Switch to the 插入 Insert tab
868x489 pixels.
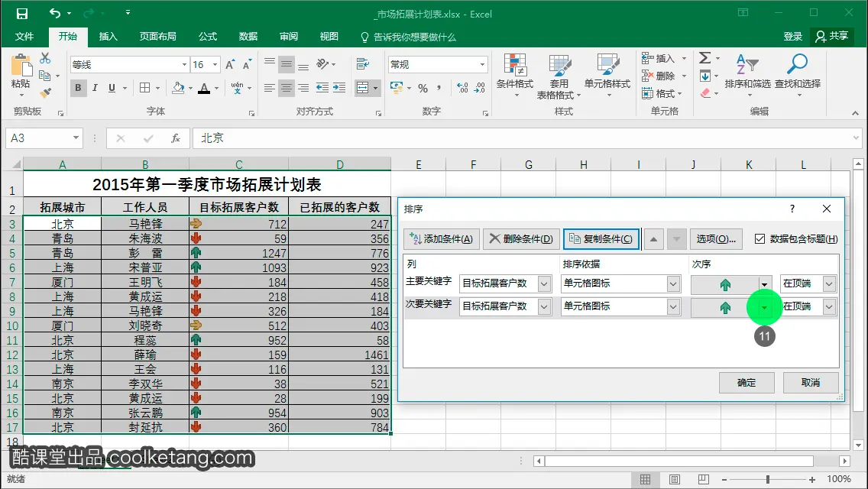pos(108,37)
